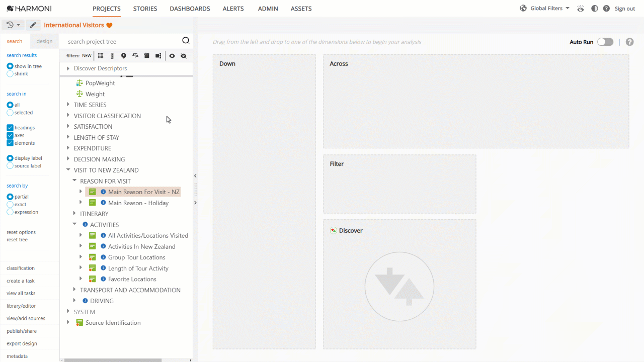Collapse the VISIT TO NEW ZEALAND node

[x=68, y=170]
